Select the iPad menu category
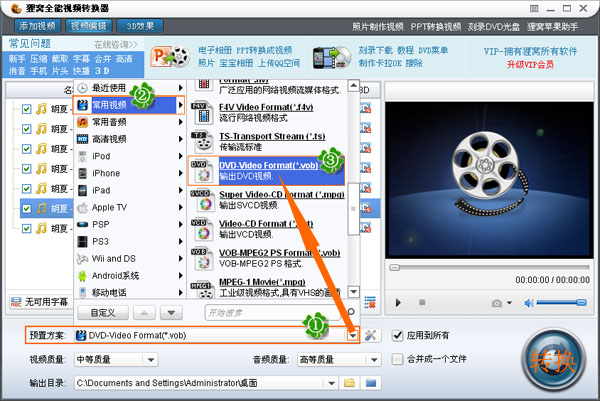600x401 pixels. click(129, 190)
